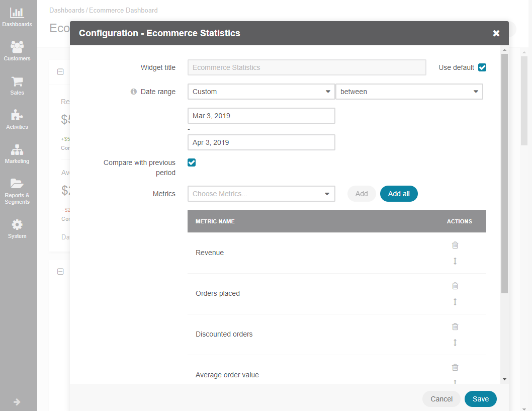Click the reorder handle for Discounted orders
The height and width of the screenshot is (411, 532).
[x=455, y=343]
